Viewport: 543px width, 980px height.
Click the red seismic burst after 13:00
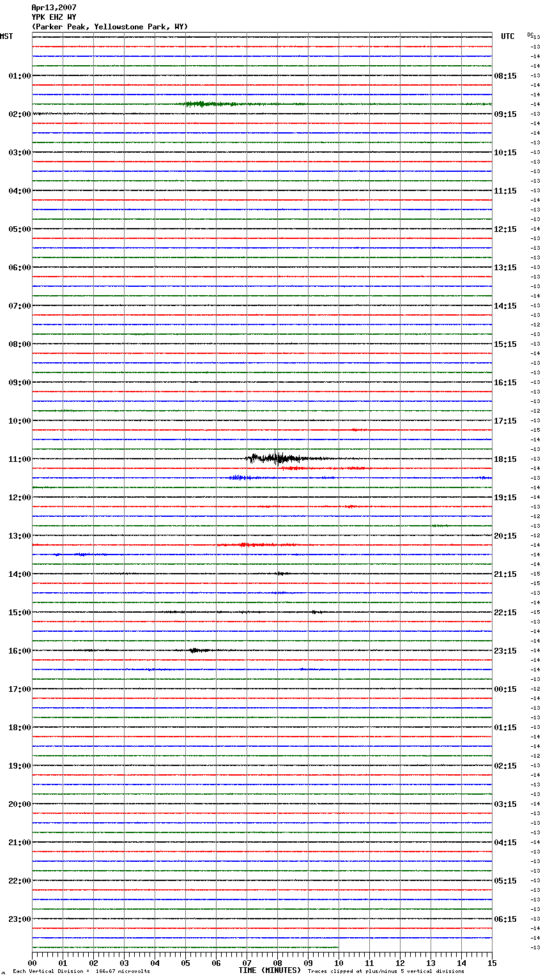tap(256, 545)
